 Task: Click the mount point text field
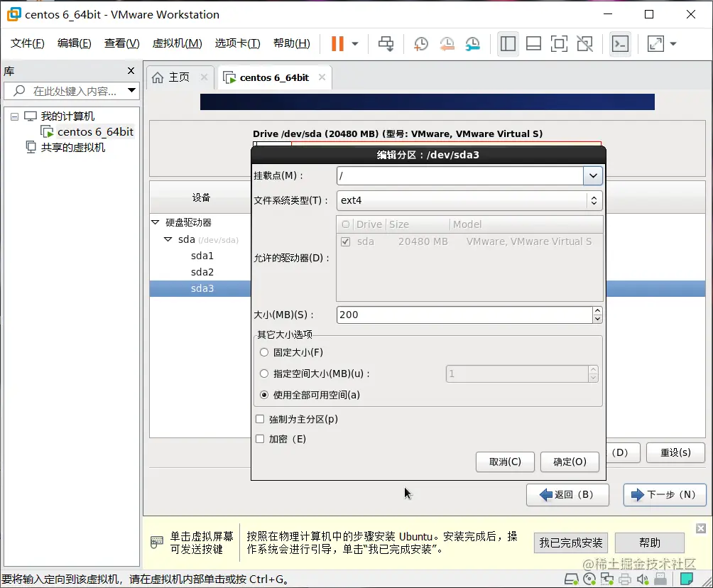coord(459,175)
